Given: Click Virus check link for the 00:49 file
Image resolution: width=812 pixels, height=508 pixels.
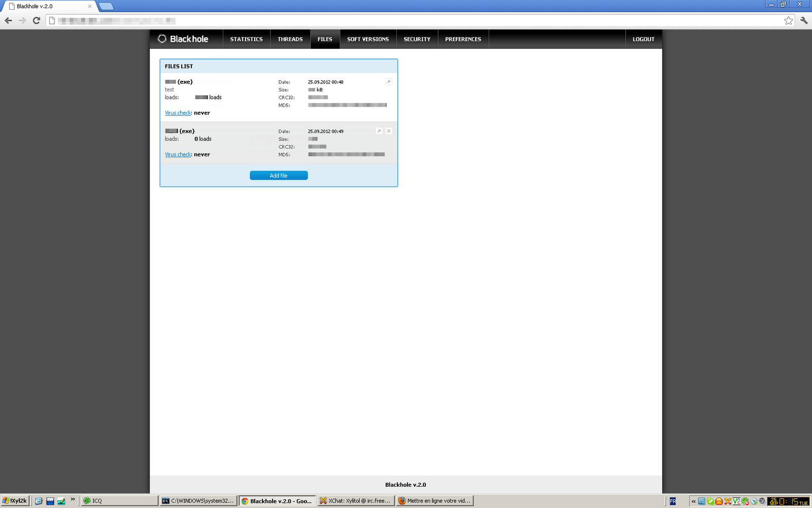Looking at the screenshot, I should pyautogui.click(x=178, y=154).
